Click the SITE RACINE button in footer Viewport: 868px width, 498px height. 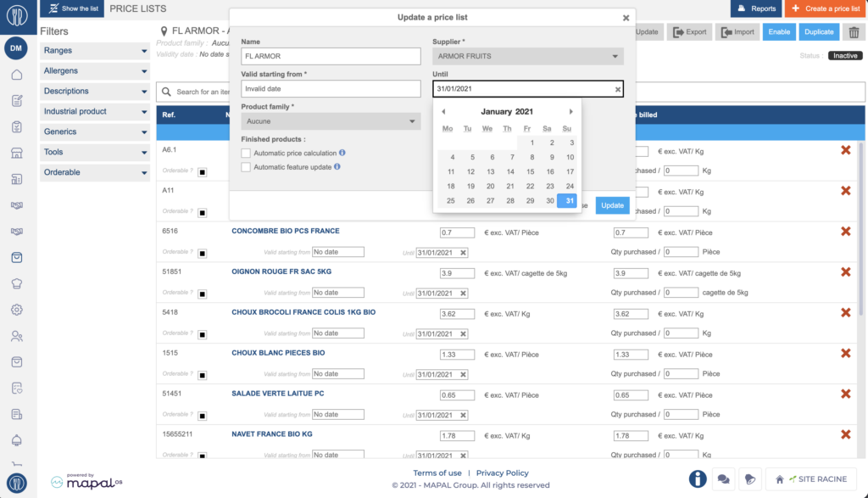811,479
